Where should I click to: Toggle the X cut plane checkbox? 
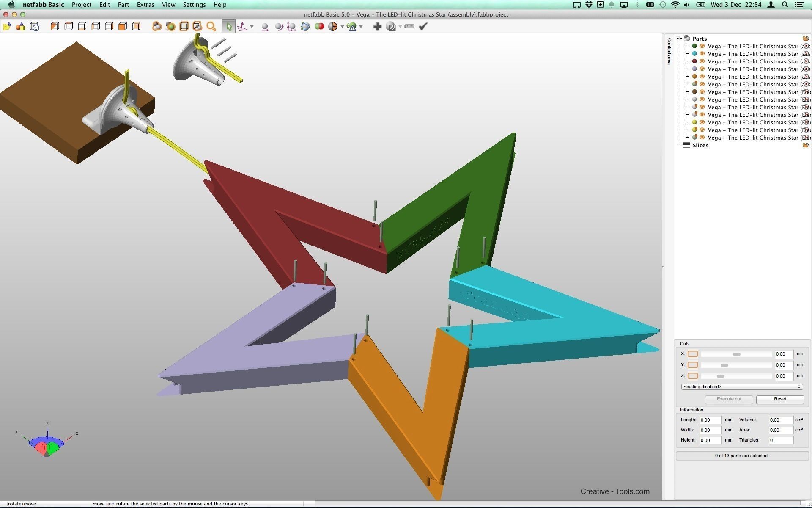coord(692,354)
